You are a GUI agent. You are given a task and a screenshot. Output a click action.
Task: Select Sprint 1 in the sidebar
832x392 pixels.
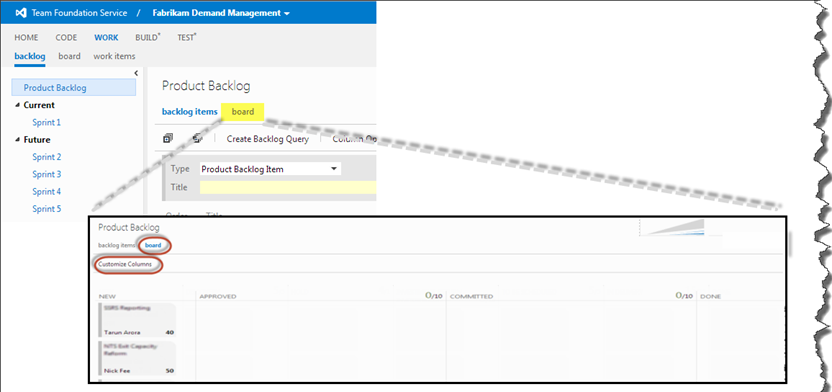click(47, 123)
